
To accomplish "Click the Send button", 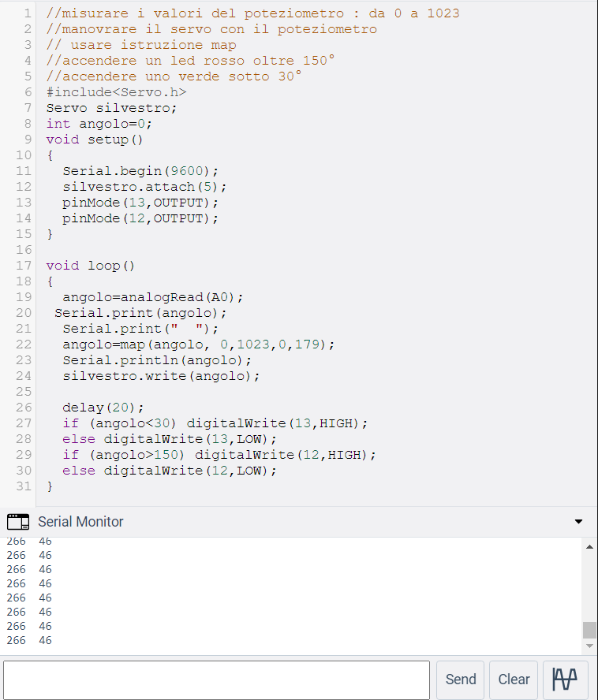I will pyautogui.click(x=461, y=680).
